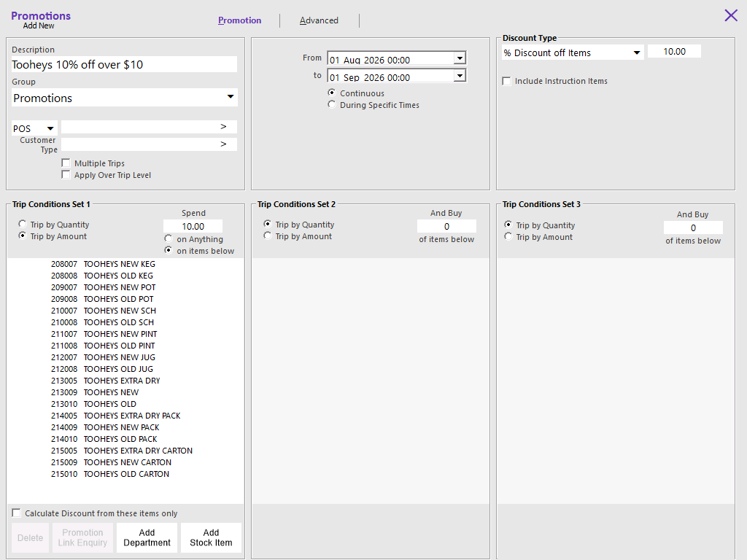Open the From date picker dropdown

(x=460, y=58)
